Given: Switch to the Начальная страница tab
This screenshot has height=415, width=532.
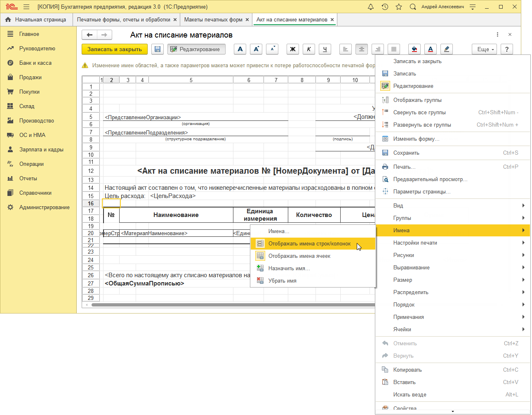Looking at the screenshot, I should tap(36, 19).
